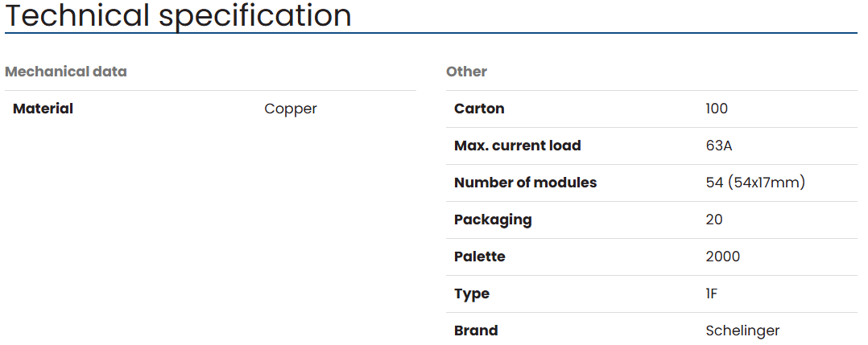Image resolution: width=868 pixels, height=345 pixels.
Task: Select the Carton value 100
Action: coord(717,109)
